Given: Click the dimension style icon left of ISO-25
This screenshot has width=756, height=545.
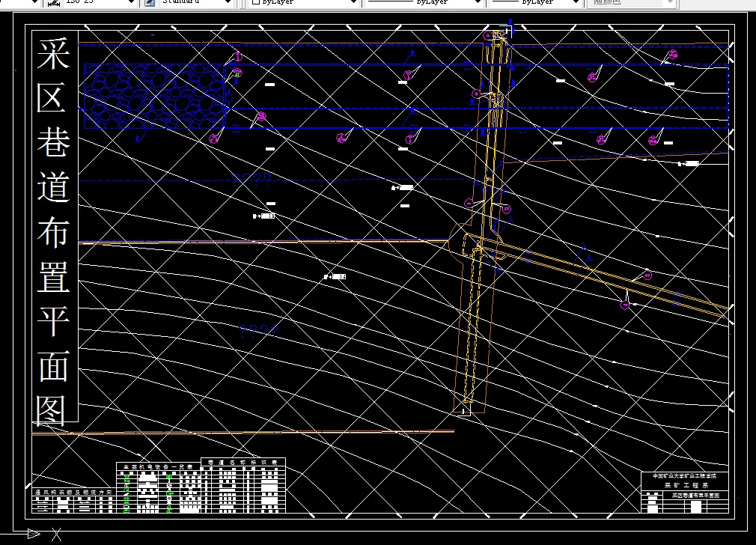Looking at the screenshot, I should click(55, 3).
